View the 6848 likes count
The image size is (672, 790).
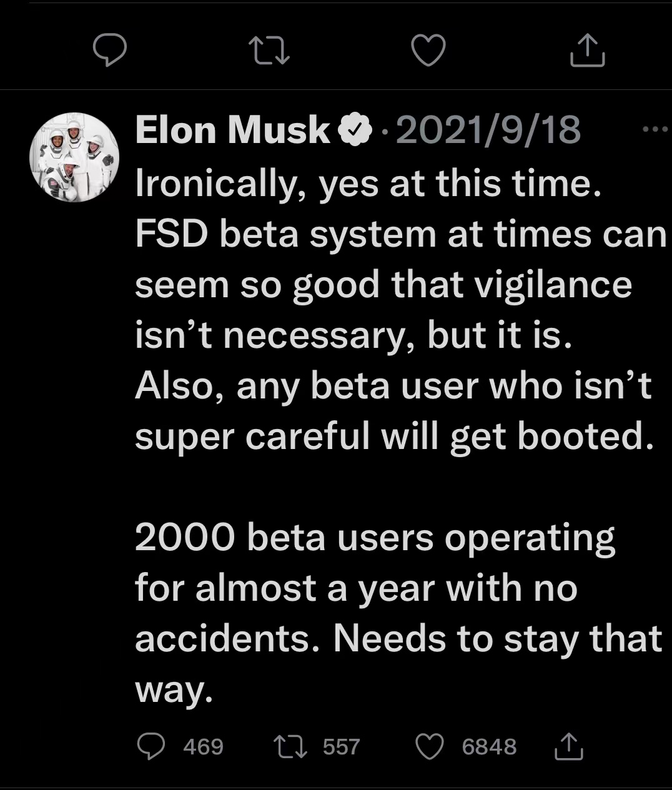click(x=489, y=746)
